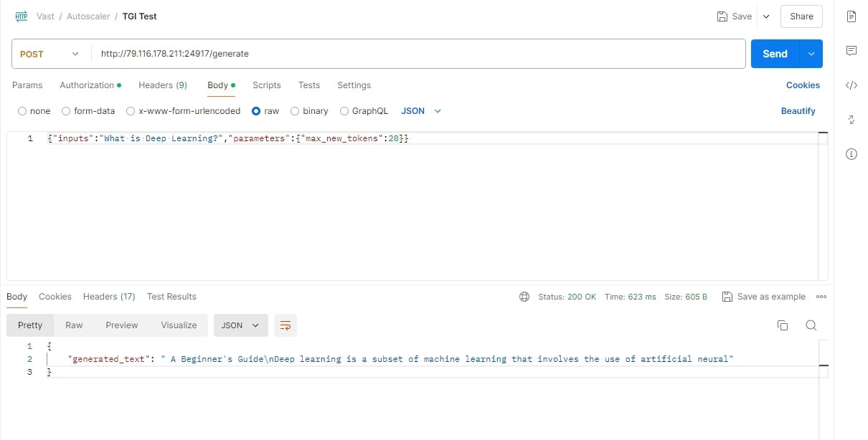Open the POST method dropdown

point(49,54)
